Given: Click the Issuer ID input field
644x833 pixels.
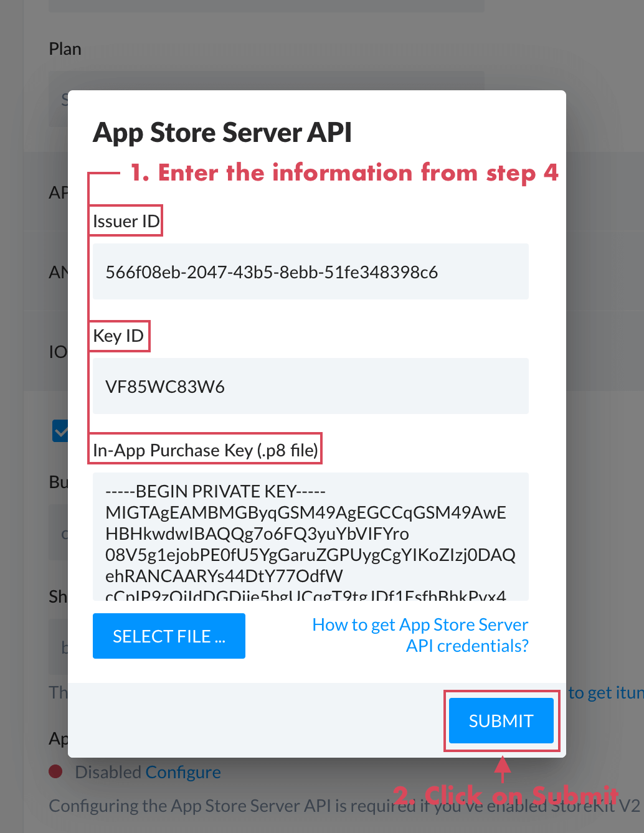Looking at the screenshot, I should pyautogui.click(x=310, y=272).
